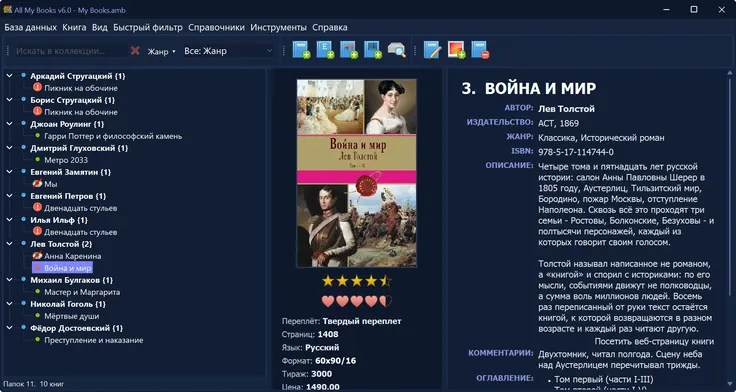
Task: Collapse the Джоан Роулинг group
Action: [9, 123]
